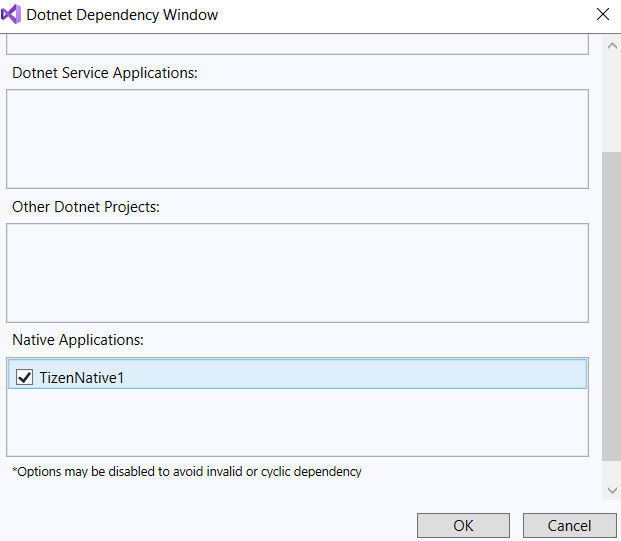Click inside Other Dotnet Projects list box
The height and width of the screenshot is (541, 621).
[x=297, y=272]
